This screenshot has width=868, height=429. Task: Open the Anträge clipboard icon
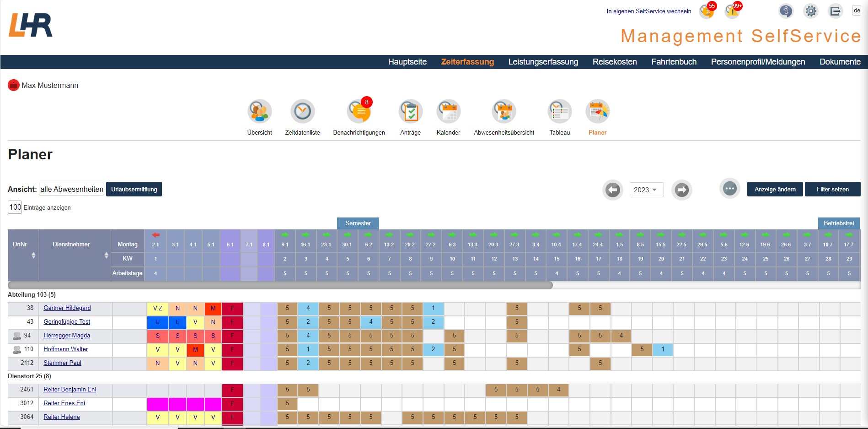coord(410,111)
